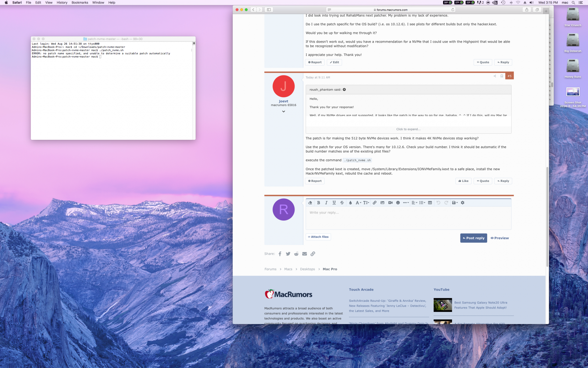Click to expand the quoted message

[408, 129]
